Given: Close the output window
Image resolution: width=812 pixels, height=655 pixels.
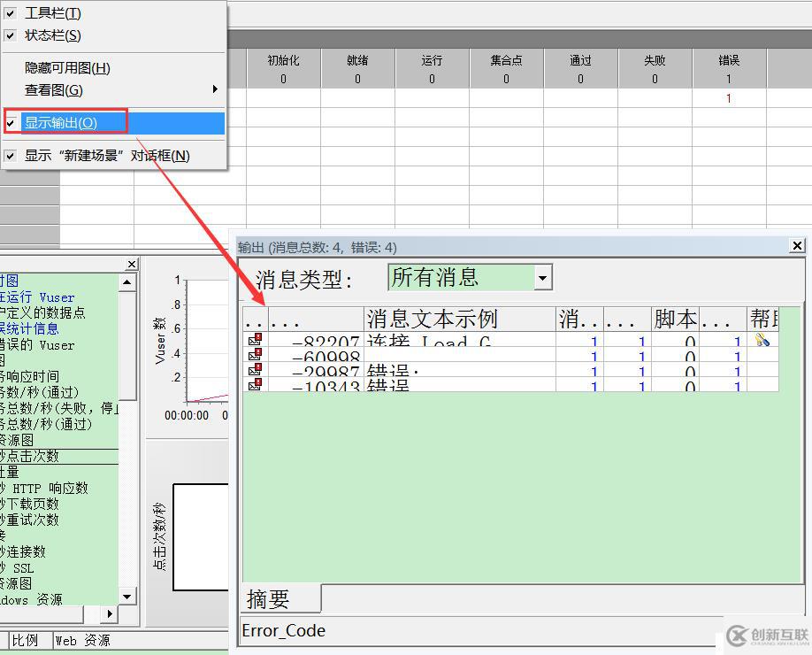Looking at the screenshot, I should click(798, 246).
